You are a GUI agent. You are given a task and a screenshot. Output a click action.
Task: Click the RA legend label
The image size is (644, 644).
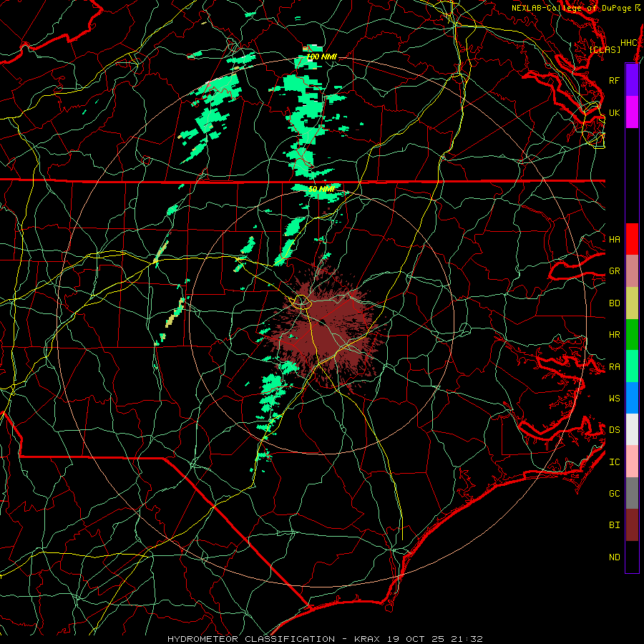click(x=614, y=367)
